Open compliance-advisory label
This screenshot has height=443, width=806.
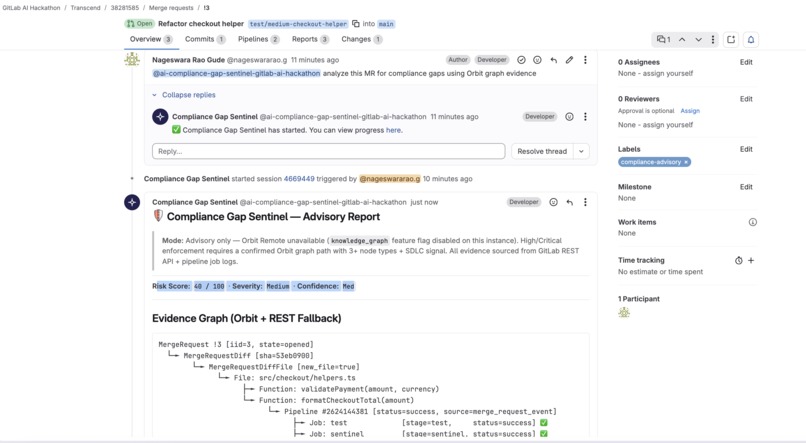click(x=650, y=162)
